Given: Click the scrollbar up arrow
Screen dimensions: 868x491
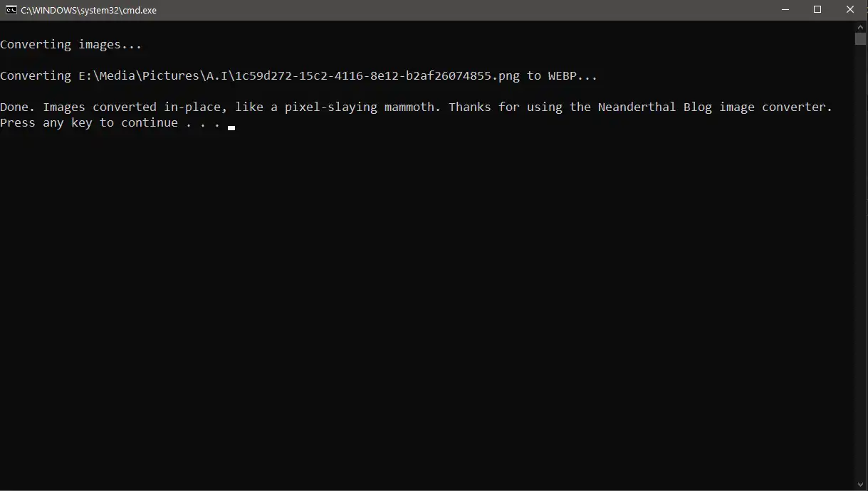Looking at the screenshot, I should pyautogui.click(x=860, y=26).
